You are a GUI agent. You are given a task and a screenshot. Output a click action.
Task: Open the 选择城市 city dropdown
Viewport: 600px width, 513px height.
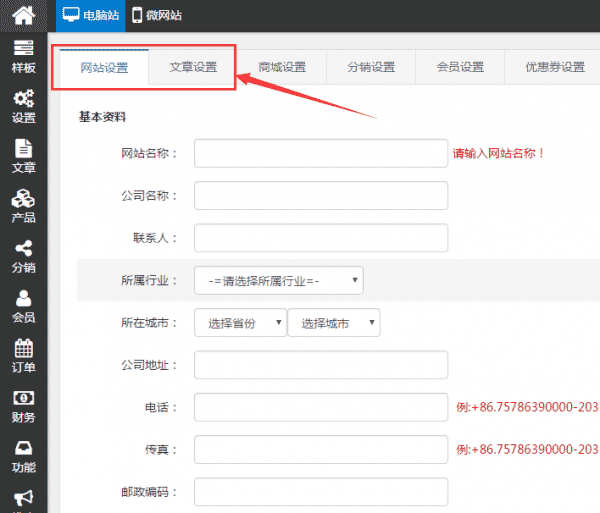333,323
